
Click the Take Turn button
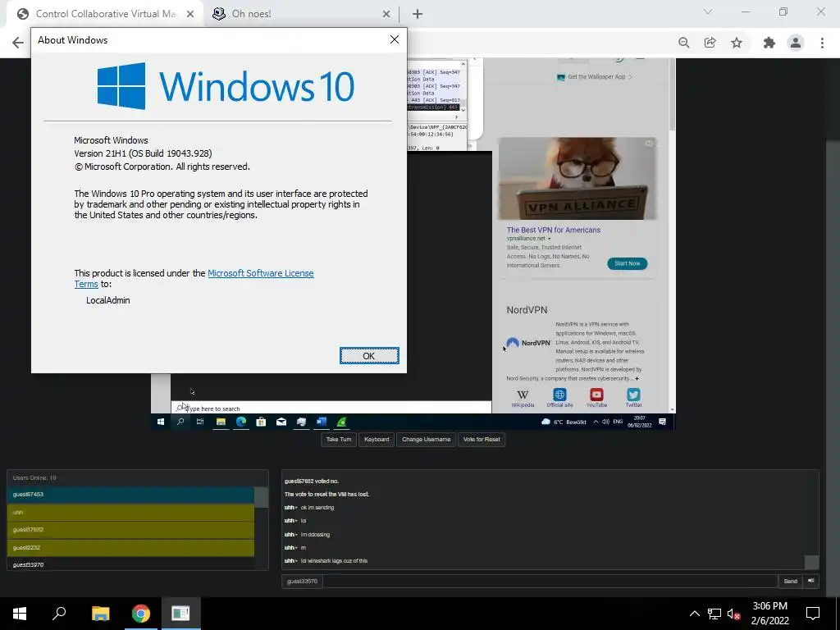point(339,440)
